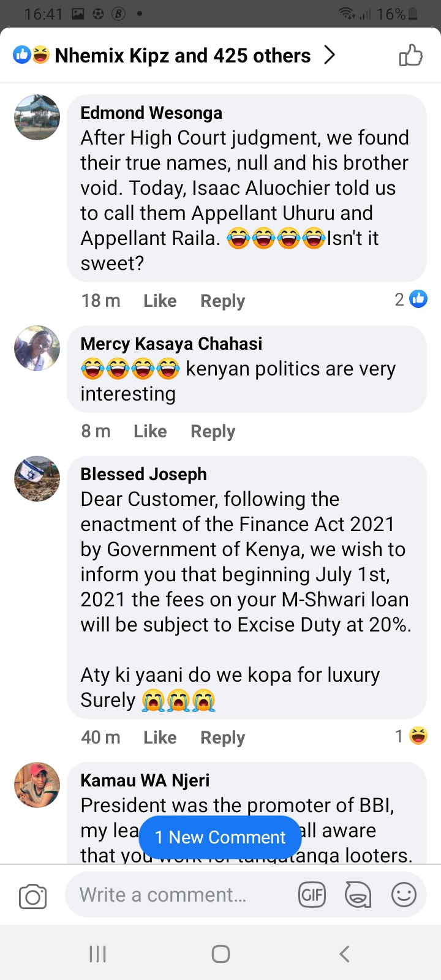Open the sticker picker icon

point(358,895)
